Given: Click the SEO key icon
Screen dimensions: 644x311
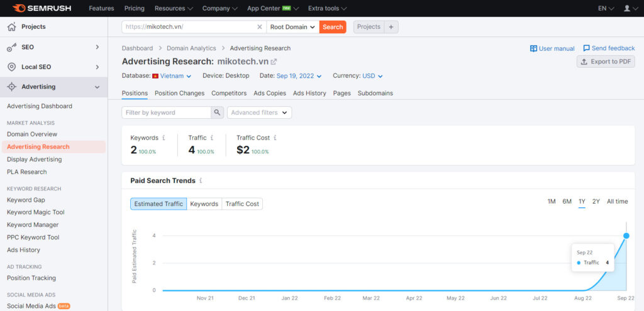Looking at the screenshot, I should (12, 47).
